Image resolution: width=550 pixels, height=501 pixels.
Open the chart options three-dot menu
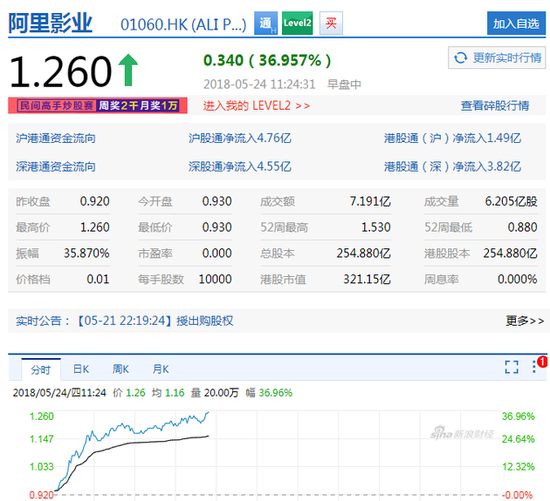pyautogui.click(x=534, y=367)
